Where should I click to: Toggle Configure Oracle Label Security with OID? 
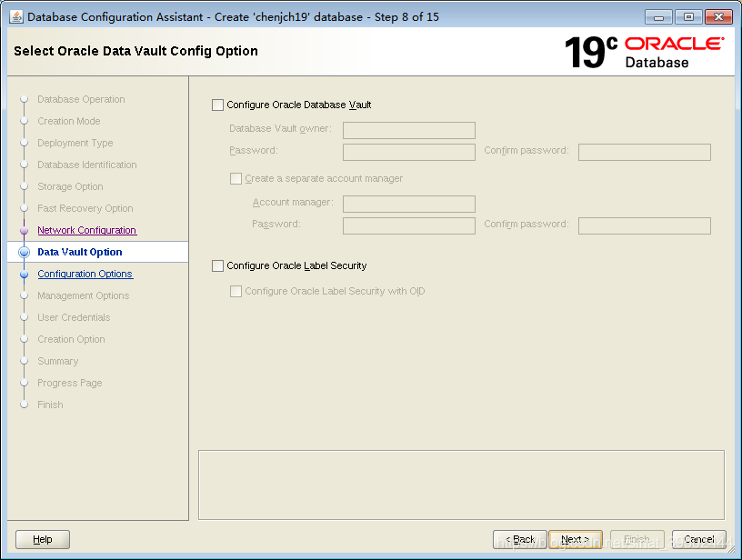point(236,291)
